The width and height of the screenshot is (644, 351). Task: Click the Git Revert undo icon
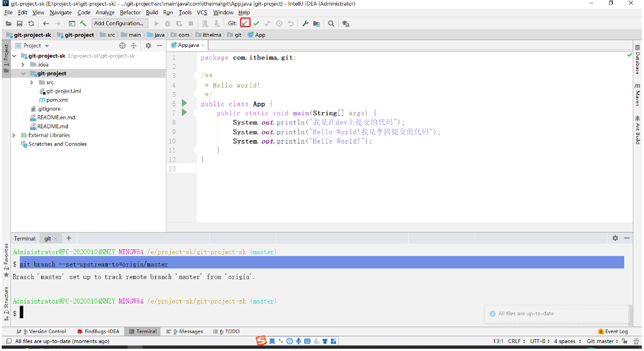pyautogui.click(x=291, y=23)
